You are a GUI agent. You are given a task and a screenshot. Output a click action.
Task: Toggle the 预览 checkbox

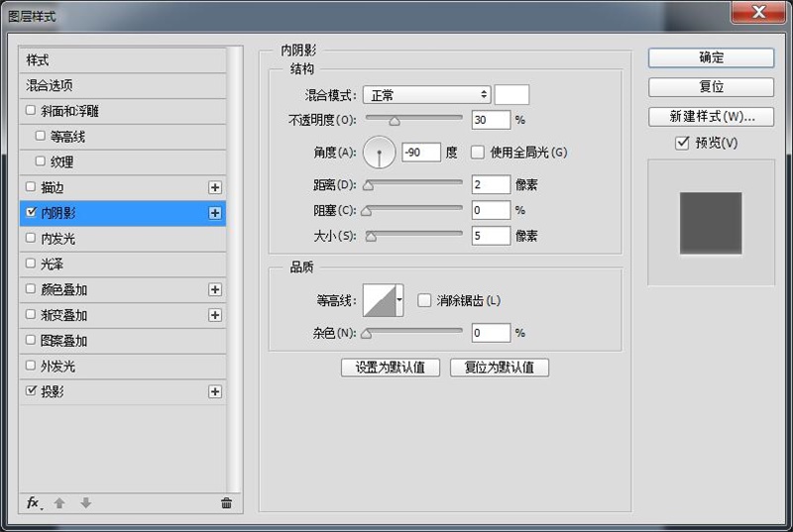[682, 143]
